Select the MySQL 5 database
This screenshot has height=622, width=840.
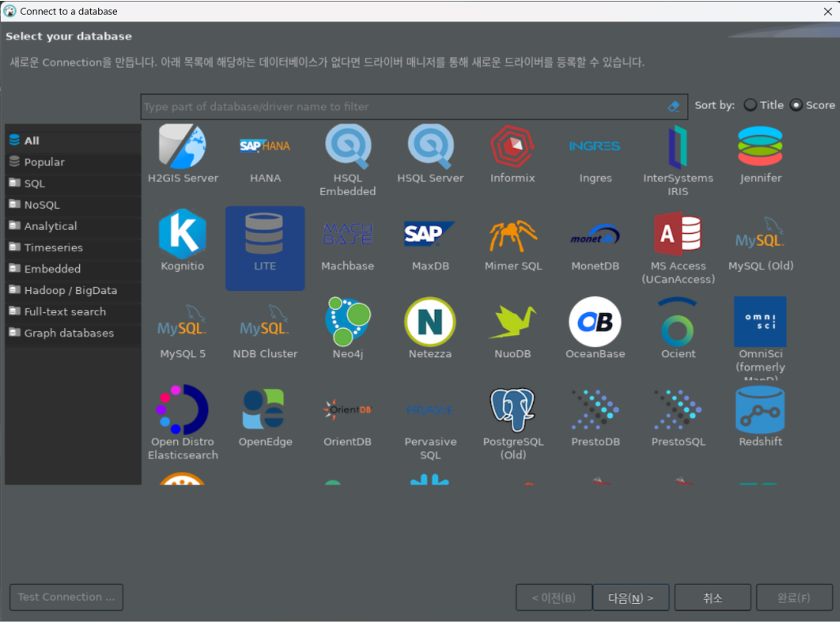183,330
